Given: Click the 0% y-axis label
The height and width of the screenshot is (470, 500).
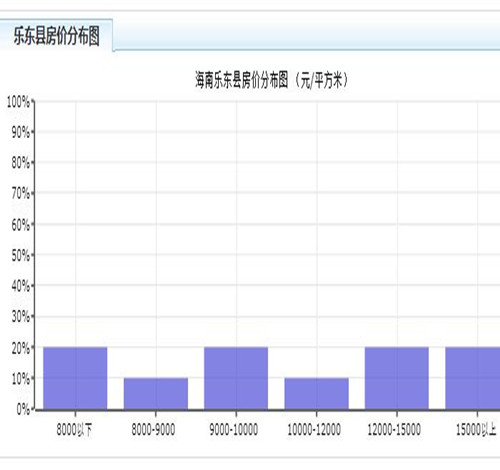Looking at the screenshot, I should (23, 409).
